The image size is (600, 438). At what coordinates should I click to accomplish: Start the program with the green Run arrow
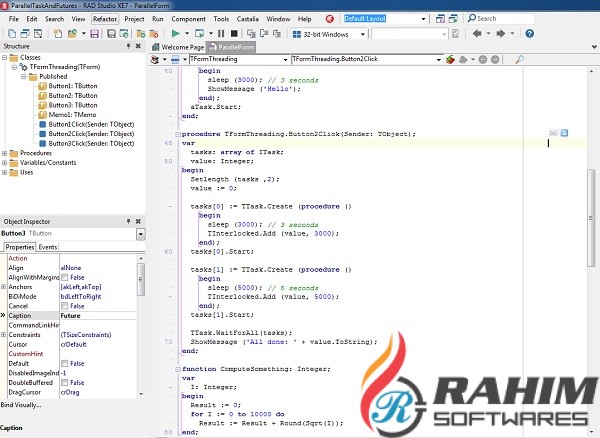coord(176,34)
